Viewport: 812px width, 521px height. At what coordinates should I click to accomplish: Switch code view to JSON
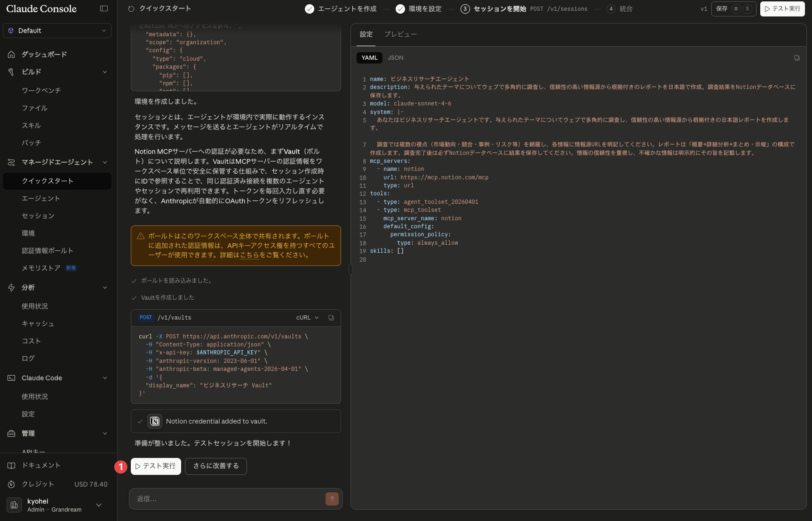(395, 58)
